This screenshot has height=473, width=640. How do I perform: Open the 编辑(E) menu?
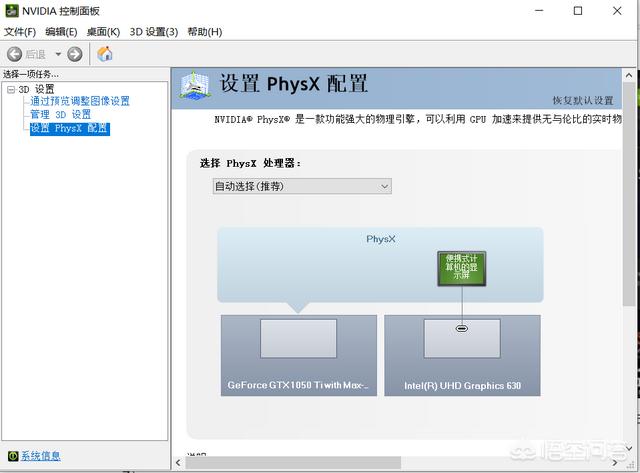(x=61, y=32)
